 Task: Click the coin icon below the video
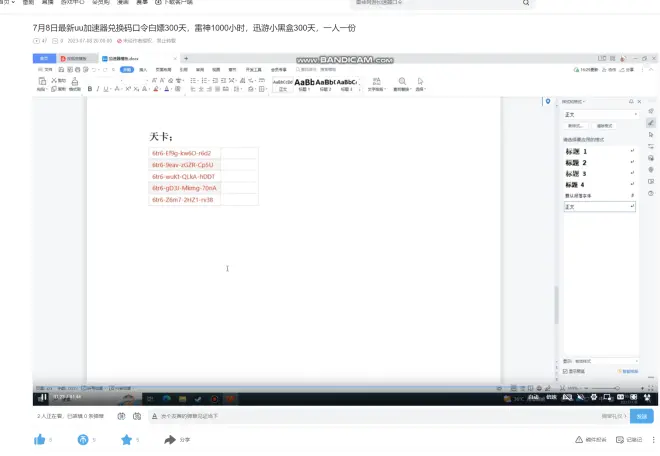tap(83, 439)
